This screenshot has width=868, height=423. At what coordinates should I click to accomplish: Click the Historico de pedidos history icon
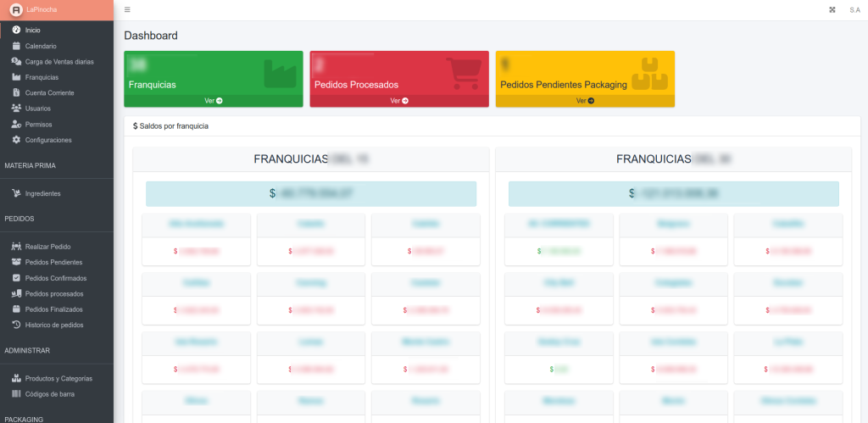(16, 325)
